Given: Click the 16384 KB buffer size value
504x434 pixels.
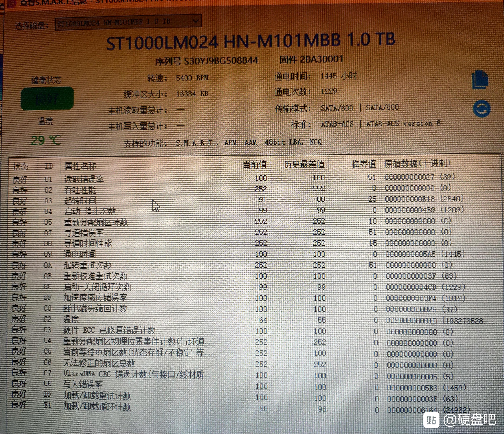Looking at the screenshot, I should click(x=192, y=94).
